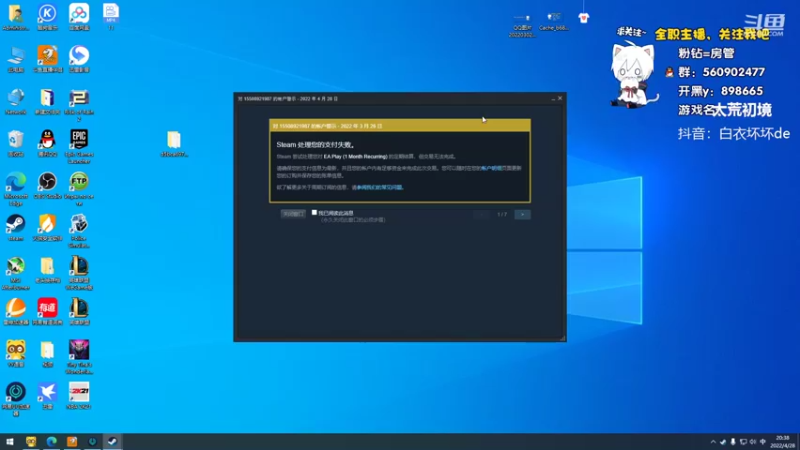Select the QQ picture file on desktop
This screenshot has height=450, width=800.
click(x=522, y=24)
